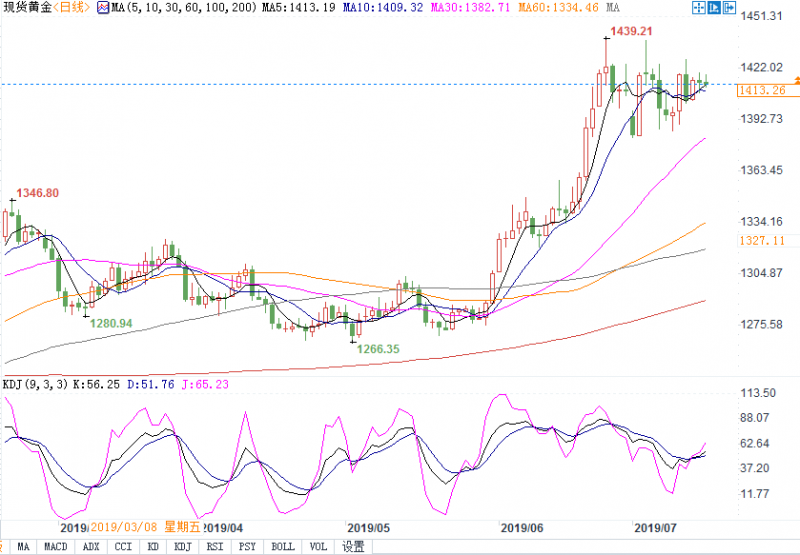Click the MA indicator settings icon

pyautogui.click(x=104, y=8)
